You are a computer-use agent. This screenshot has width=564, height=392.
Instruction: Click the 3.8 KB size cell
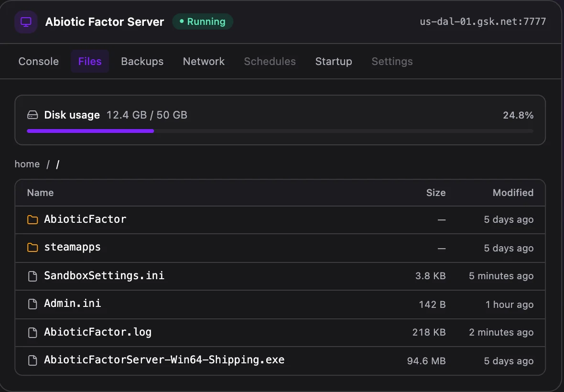point(430,276)
